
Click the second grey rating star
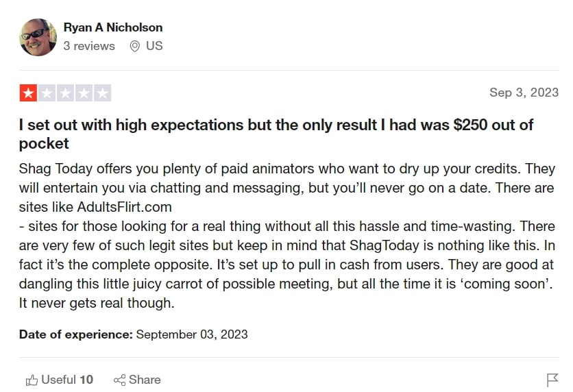coord(47,93)
